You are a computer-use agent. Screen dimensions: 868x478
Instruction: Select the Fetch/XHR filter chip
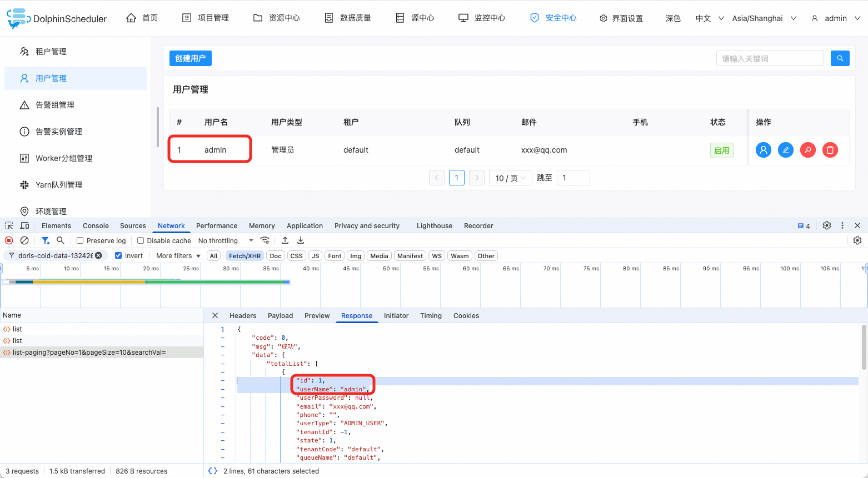tap(245, 256)
